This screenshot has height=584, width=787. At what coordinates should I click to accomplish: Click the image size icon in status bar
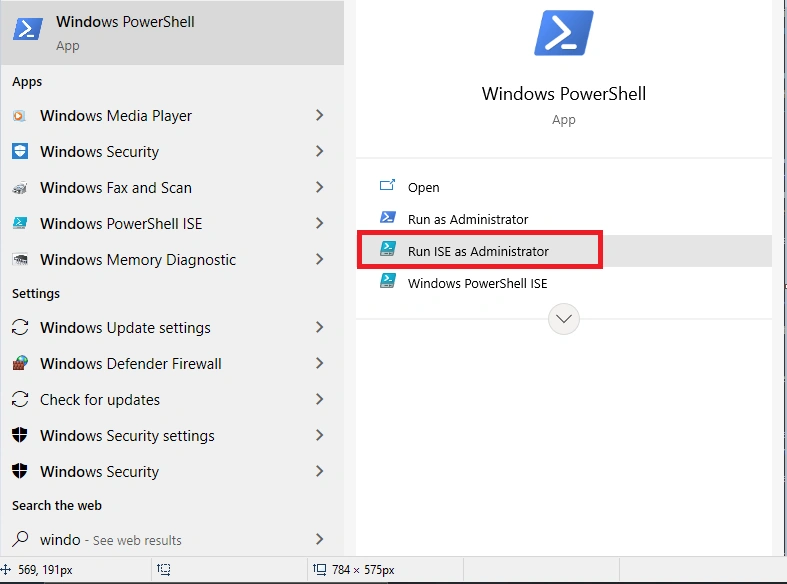(x=319, y=569)
